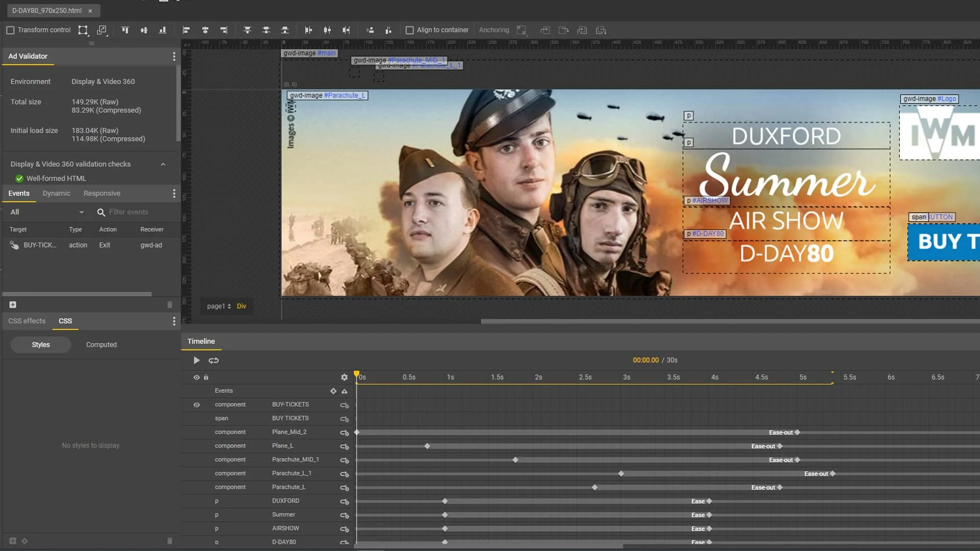
Task: Add a new event with plus icon
Action: pos(13,305)
